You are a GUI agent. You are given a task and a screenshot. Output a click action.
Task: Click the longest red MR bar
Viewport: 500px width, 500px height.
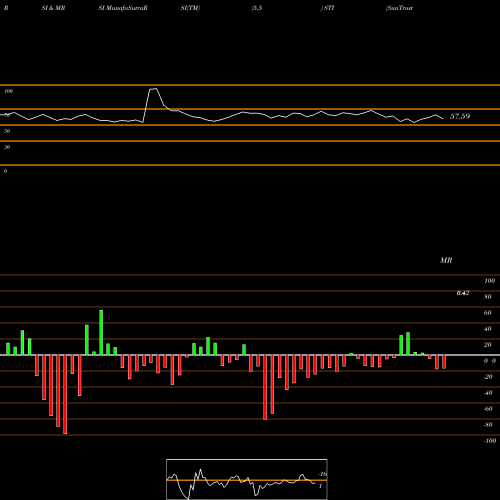tap(65, 394)
